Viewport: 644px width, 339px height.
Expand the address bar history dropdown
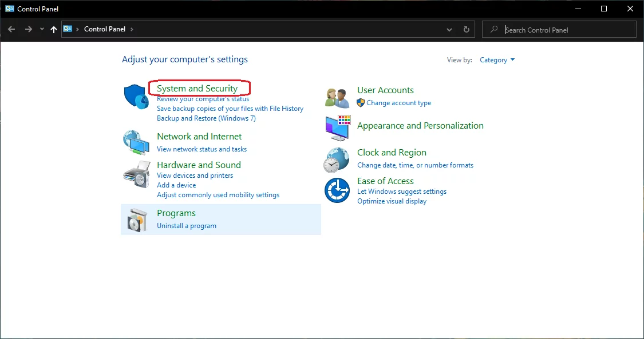[x=449, y=30]
